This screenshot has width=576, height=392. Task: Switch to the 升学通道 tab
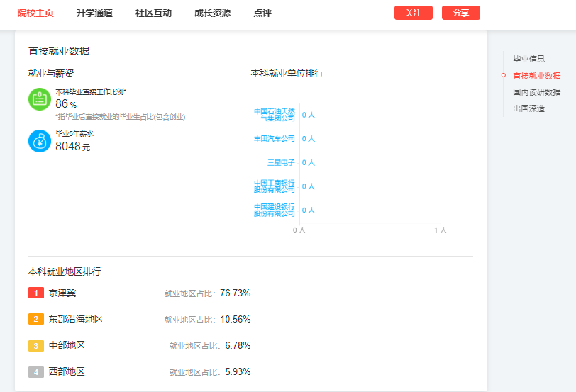[x=94, y=13]
